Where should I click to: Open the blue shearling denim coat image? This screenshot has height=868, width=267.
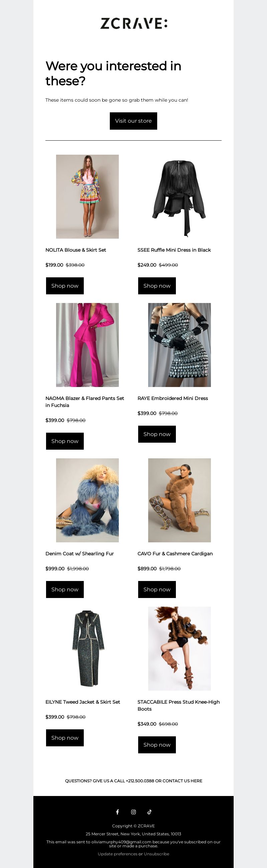87,500
